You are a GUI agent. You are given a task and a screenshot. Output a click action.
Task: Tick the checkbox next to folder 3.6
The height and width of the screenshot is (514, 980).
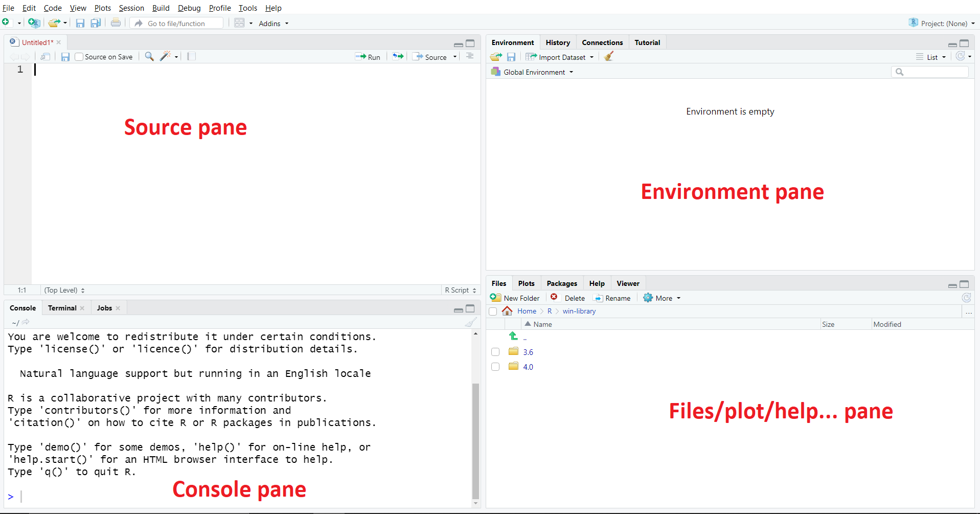coord(495,352)
